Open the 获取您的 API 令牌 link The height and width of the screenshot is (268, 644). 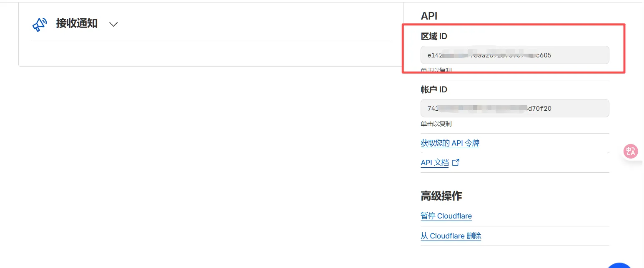pyautogui.click(x=450, y=144)
